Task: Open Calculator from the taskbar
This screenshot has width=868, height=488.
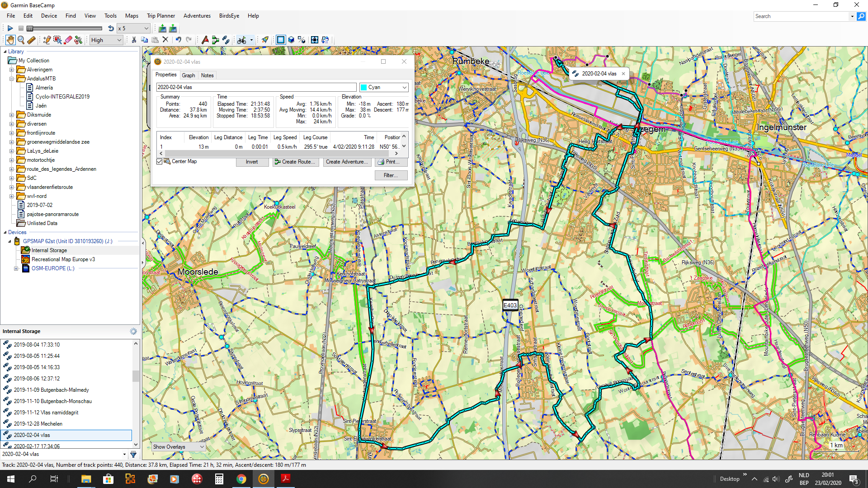Action: pyautogui.click(x=219, y=479)
